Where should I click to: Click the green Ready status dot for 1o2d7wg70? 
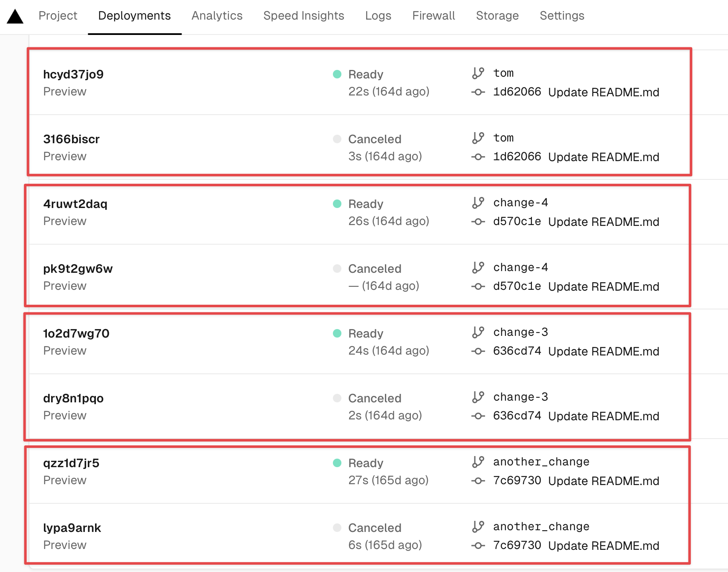coord(337,333)
